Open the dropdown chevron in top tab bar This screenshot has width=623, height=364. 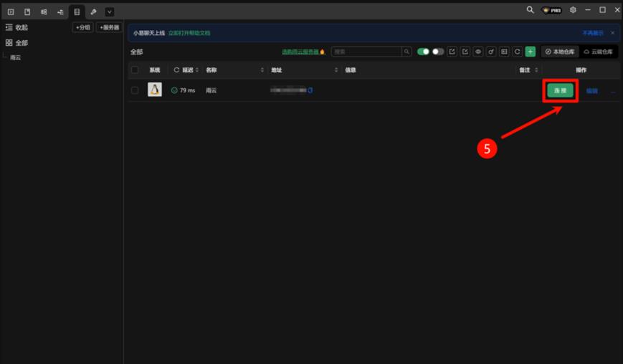109,11
